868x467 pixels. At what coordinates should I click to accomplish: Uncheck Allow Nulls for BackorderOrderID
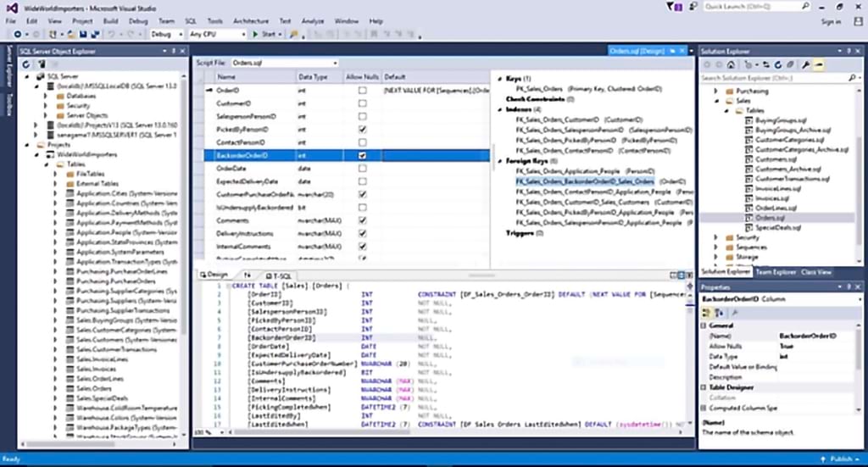[x=362, y=155]
